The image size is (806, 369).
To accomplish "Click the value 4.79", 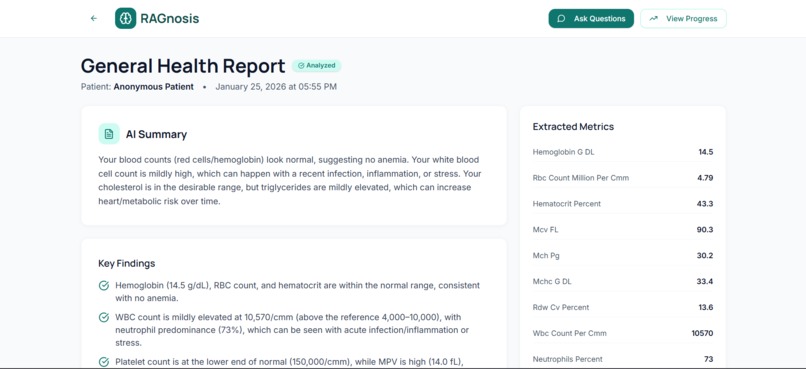I will point(705,178).
